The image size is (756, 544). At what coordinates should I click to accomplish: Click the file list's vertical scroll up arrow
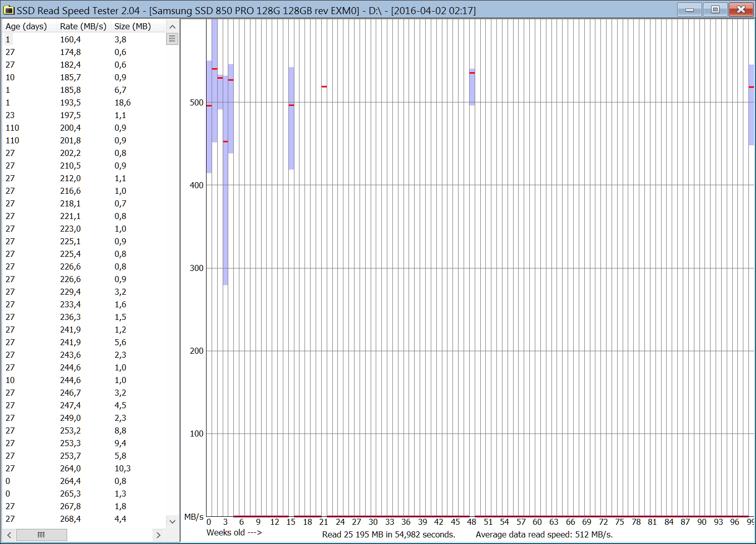click(172, 27)
